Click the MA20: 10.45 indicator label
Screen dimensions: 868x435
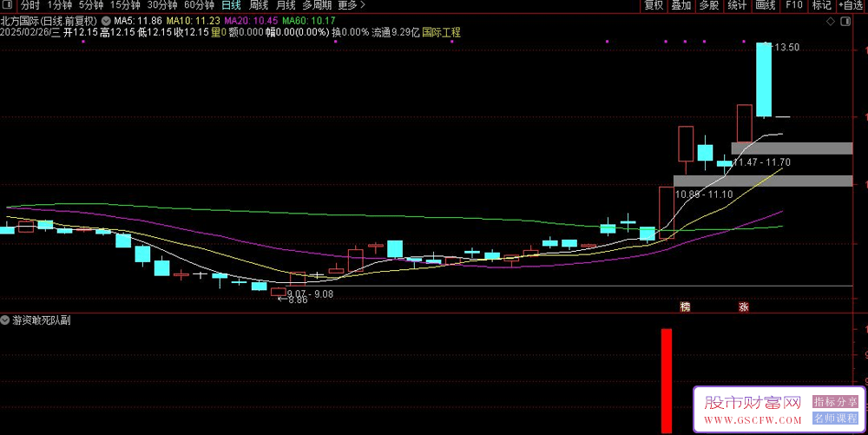point(251,21)
